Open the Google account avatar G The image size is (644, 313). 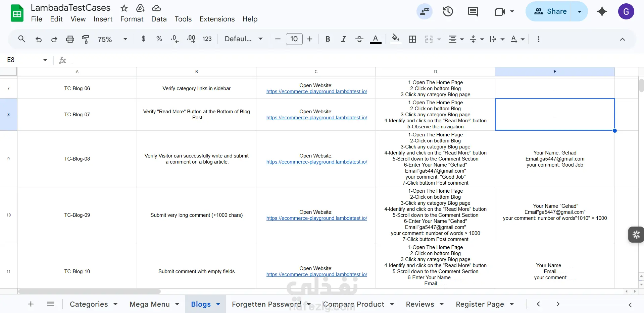[x=626, y=11]
